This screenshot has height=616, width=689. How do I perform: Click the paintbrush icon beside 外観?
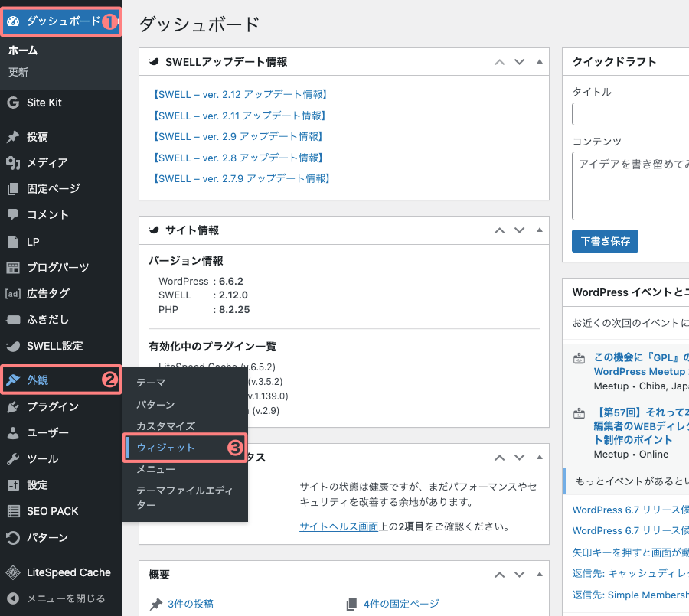pyautogui.click(x=13, y=380)
